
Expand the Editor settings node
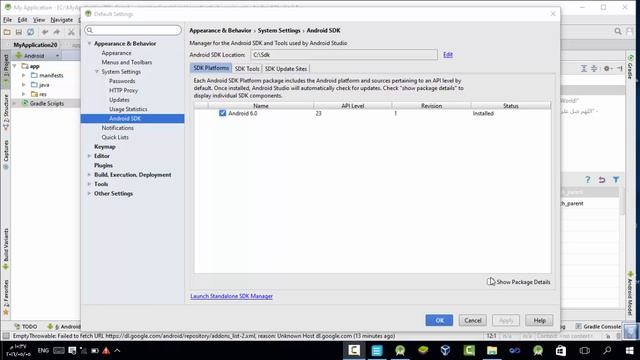click(89, 156)
